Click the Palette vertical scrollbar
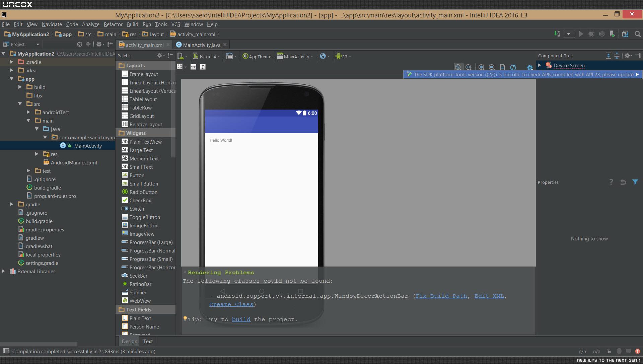 point(173,109)
